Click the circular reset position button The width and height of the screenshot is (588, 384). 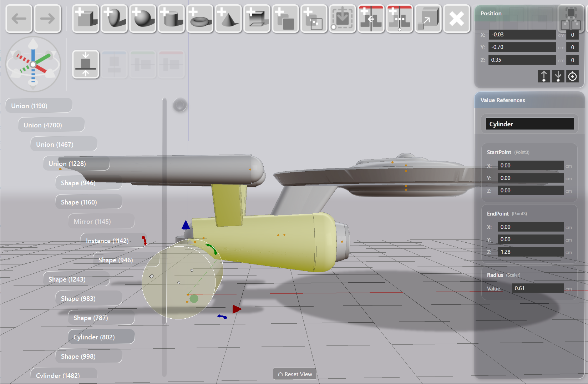[572, 76]
